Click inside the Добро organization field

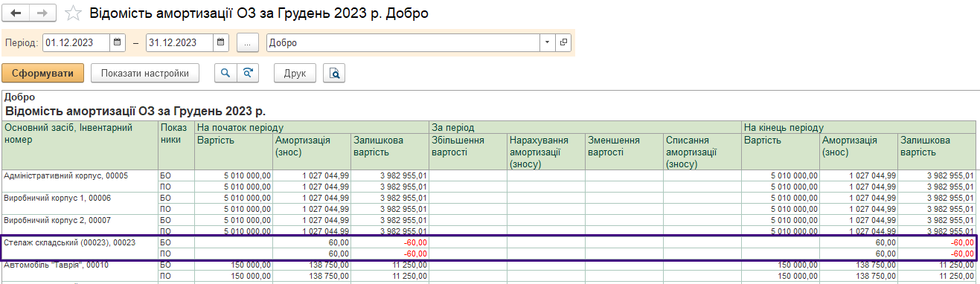(403, 42)
